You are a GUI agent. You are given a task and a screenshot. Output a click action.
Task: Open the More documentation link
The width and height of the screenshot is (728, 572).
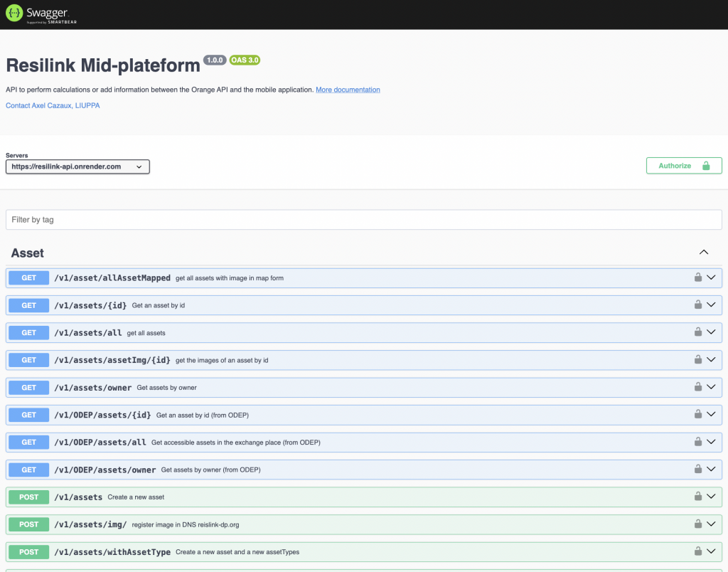click(348, 90)
